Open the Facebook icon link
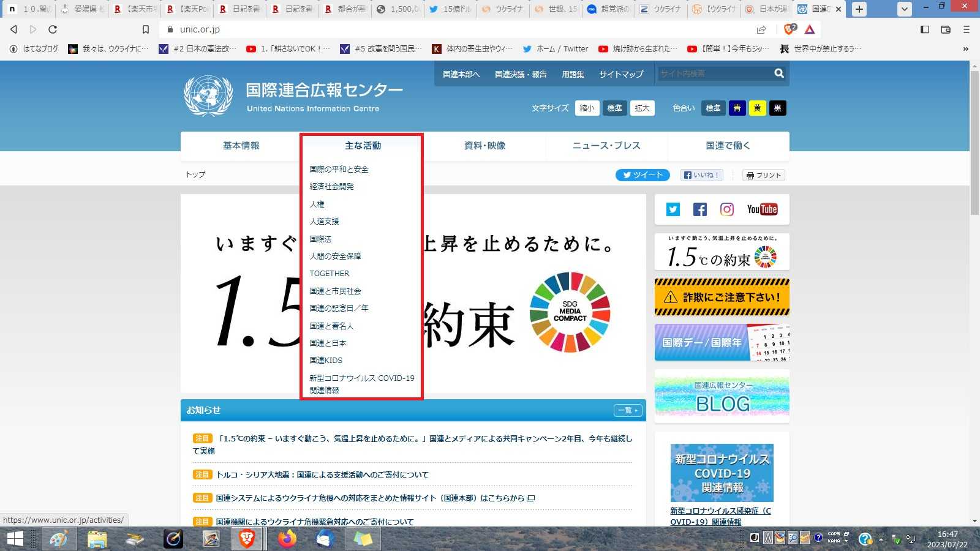The image size is (980, 551). click(x=699, y=209)
